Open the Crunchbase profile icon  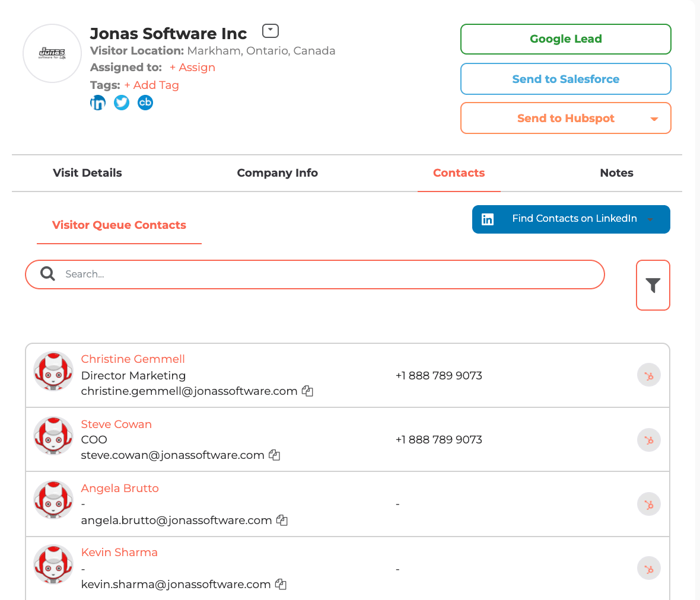pyautogui.click(x=145, y=103)
